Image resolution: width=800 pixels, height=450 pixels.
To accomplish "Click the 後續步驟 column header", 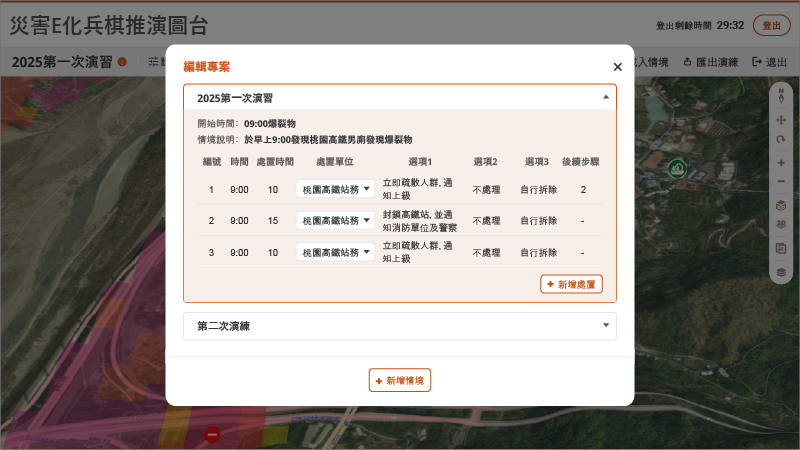I will pyautogui.click(x=581, y=162).
